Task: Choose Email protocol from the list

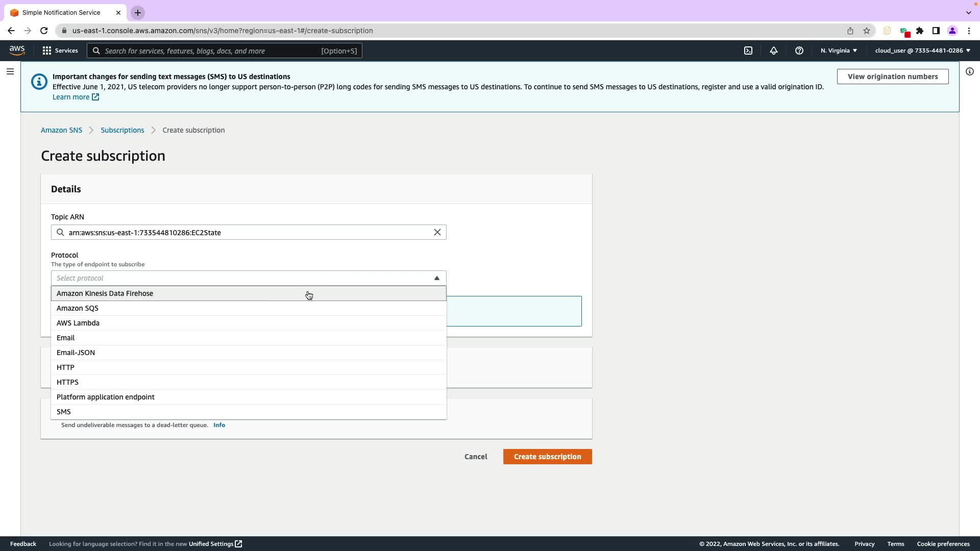Action: pyautogui.click(x=65, y=338)
